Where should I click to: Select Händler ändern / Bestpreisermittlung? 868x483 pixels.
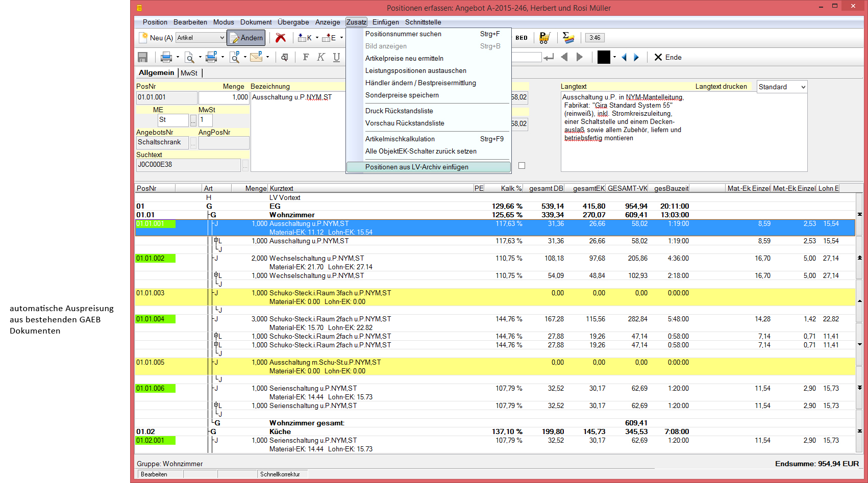point(428,83)
